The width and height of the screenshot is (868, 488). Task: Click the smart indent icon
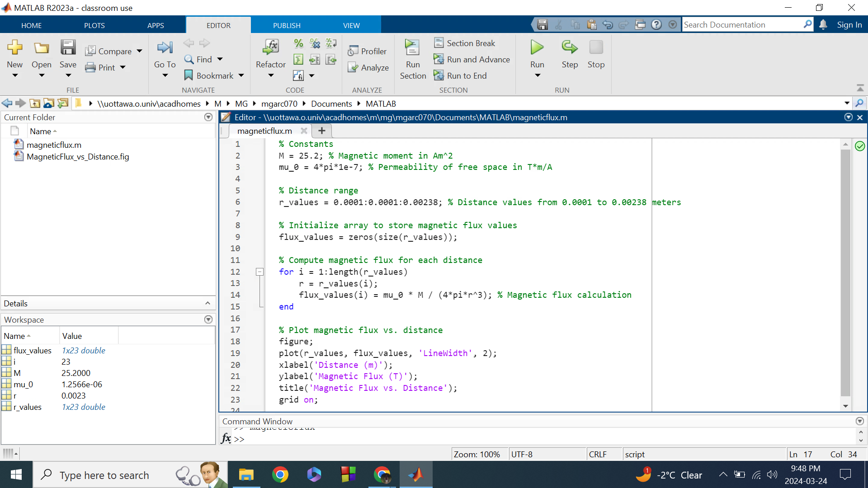298,59
